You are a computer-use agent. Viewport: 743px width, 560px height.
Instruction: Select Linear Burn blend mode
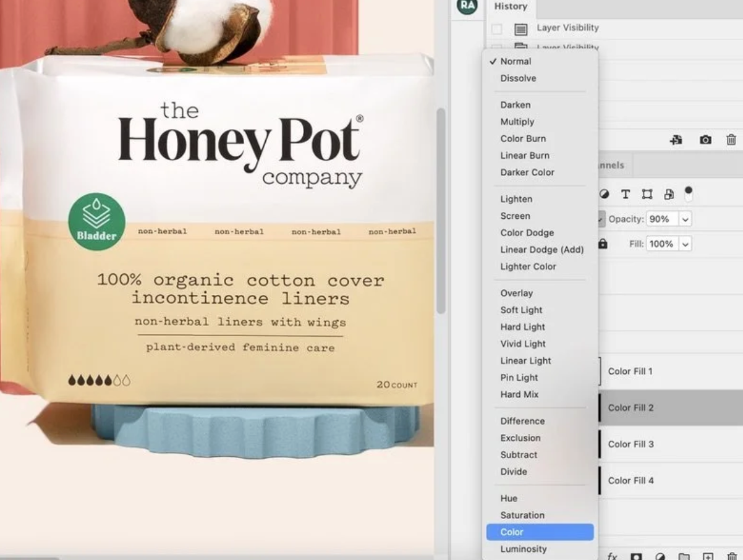540,156
